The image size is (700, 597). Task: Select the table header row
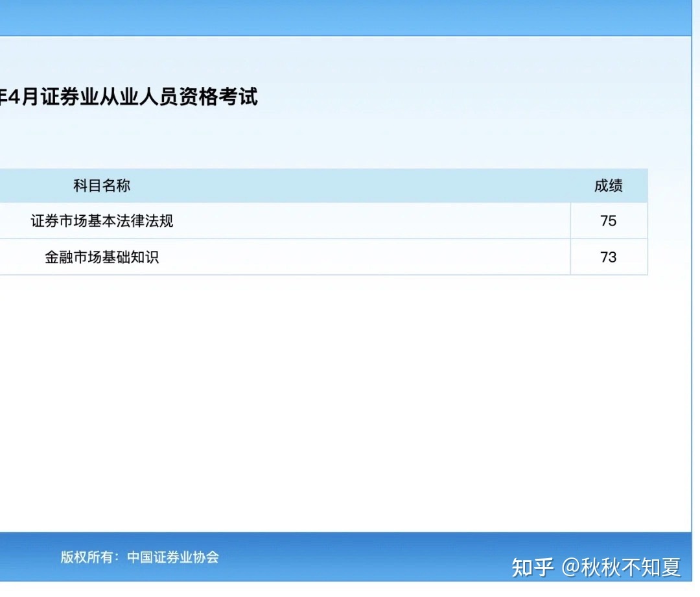pos(324,186)
